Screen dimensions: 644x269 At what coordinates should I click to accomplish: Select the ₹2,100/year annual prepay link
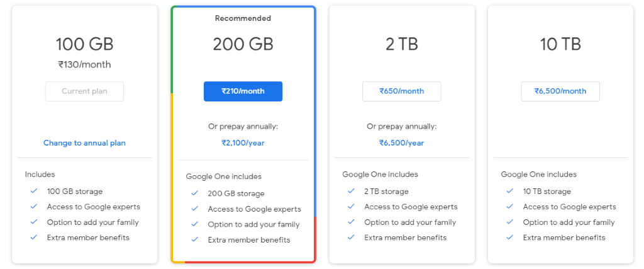tap(243, 143)
